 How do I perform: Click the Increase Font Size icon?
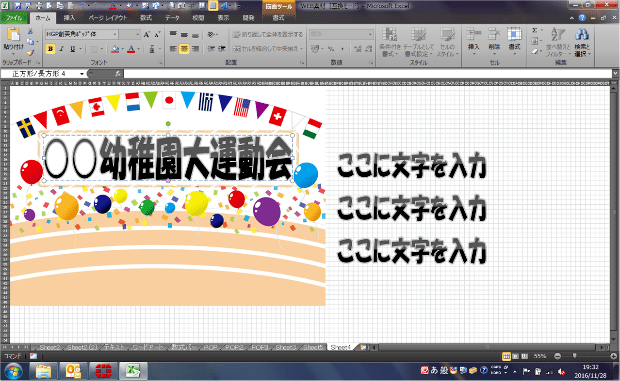tap(147, 34)
